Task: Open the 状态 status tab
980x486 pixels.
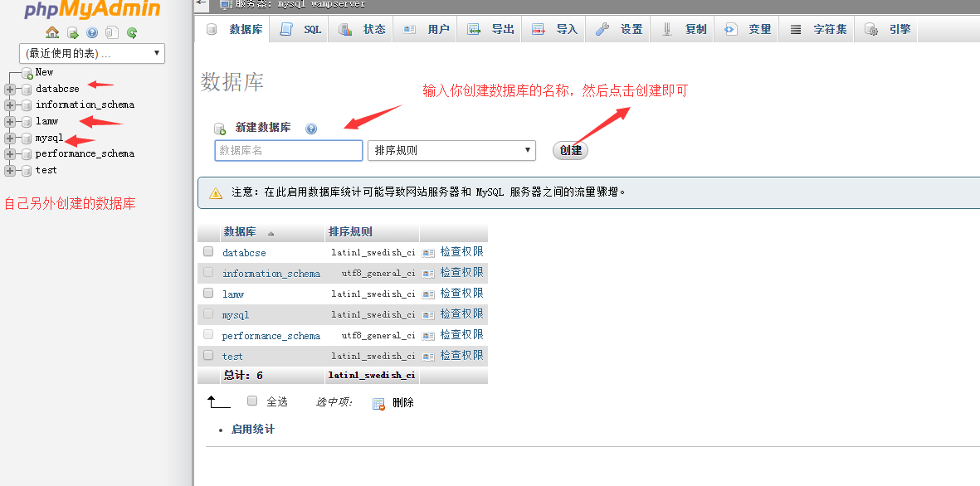Action: click(x=362, y=29)
